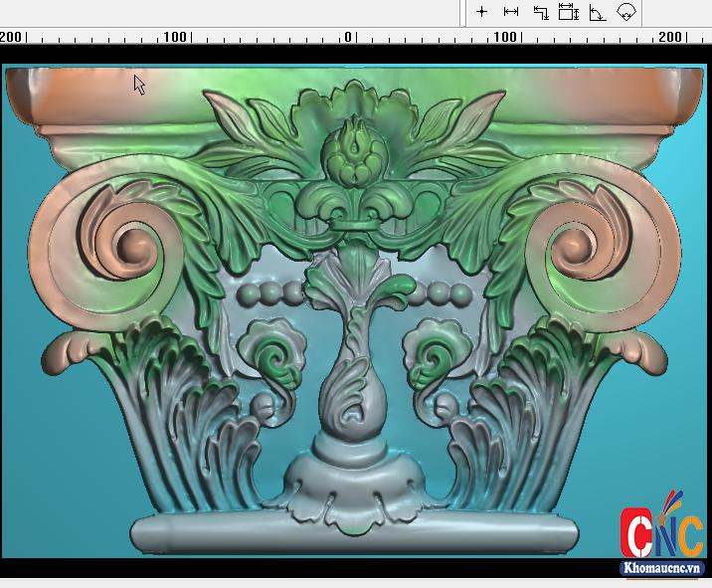Select the width and height dimension tool
Viewport: 712px width, 588px height.
(569, 12)
